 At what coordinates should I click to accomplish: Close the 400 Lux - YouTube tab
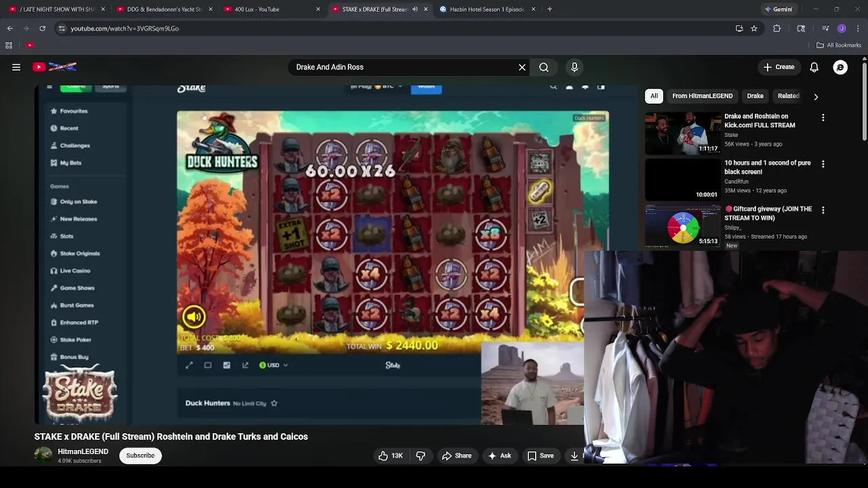pyautogui.click(x=318, y=9)
